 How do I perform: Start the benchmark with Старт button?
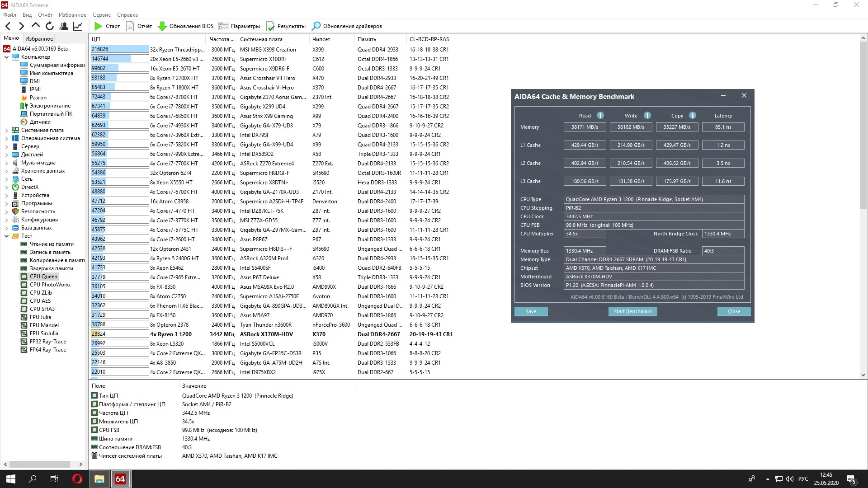(x=107, y=26)
